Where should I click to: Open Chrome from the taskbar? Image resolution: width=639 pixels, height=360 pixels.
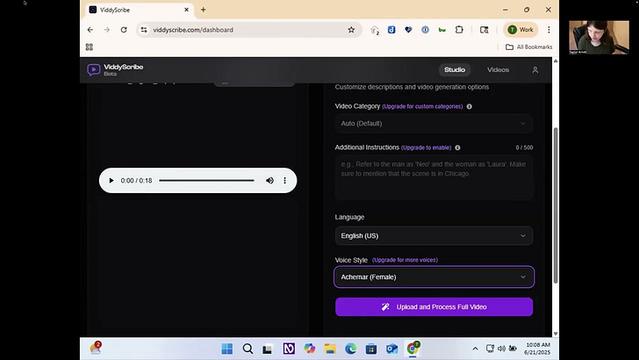click(x=412, y=348)
